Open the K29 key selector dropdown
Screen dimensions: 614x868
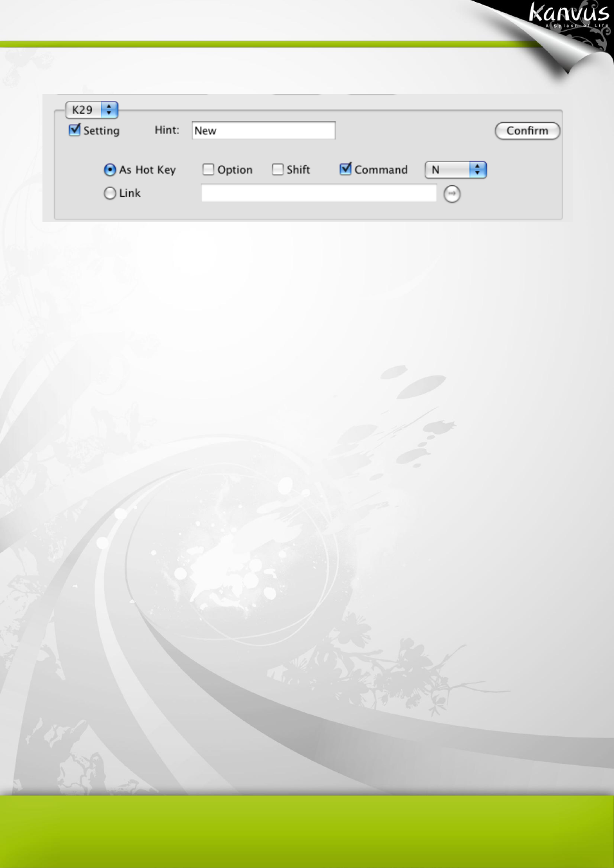[x=92, y=110]
